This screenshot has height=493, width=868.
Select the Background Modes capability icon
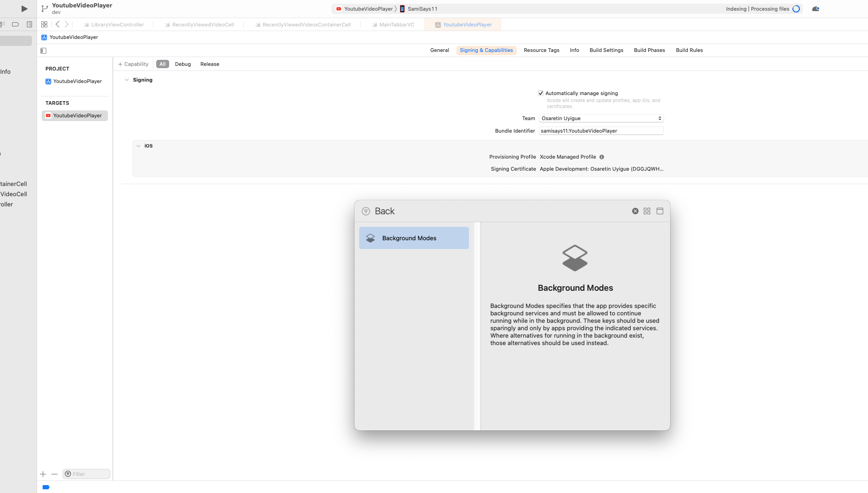[x=370, y=237]
